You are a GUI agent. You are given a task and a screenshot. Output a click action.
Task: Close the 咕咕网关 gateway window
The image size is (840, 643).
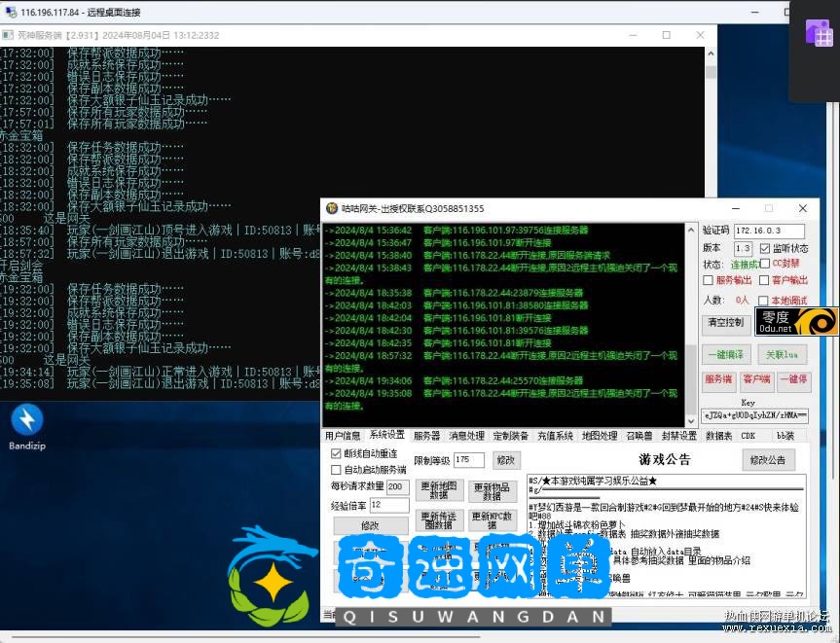coord(802,208)
